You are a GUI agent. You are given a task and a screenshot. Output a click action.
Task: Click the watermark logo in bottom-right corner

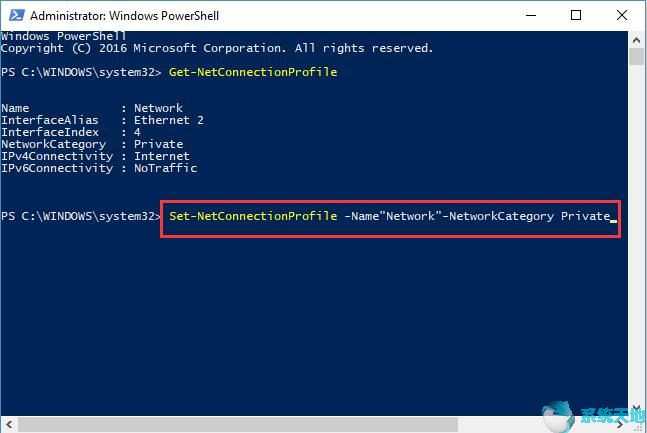click(x=557, y=417)
